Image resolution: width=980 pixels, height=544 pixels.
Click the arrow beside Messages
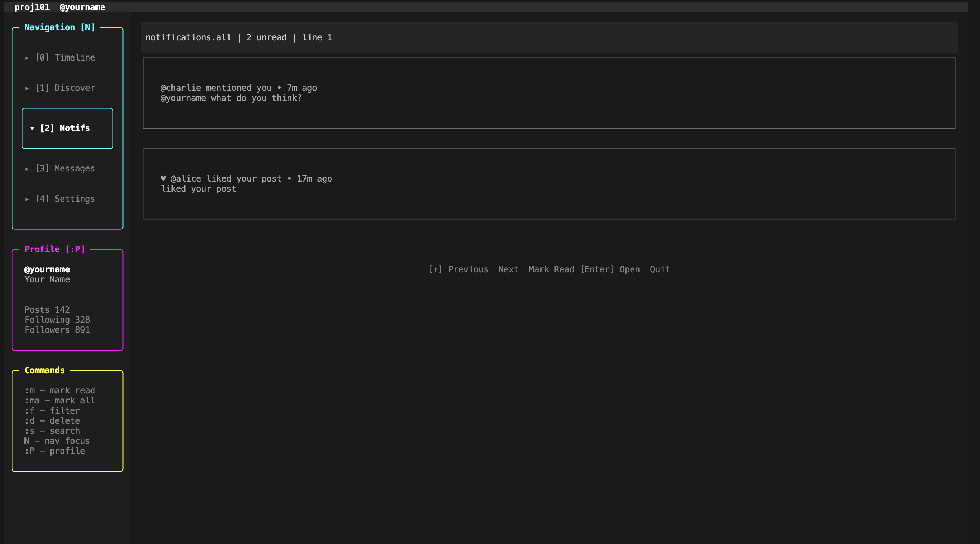tap(27, 169)
